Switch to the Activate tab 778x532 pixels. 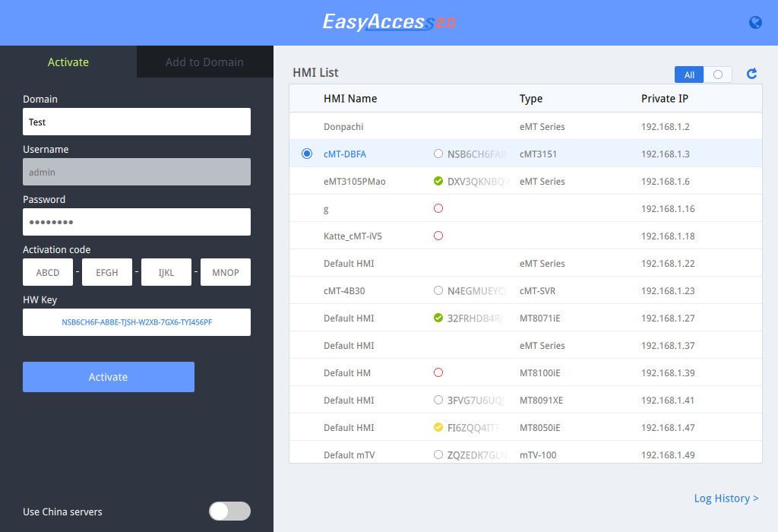click(68, 62)
